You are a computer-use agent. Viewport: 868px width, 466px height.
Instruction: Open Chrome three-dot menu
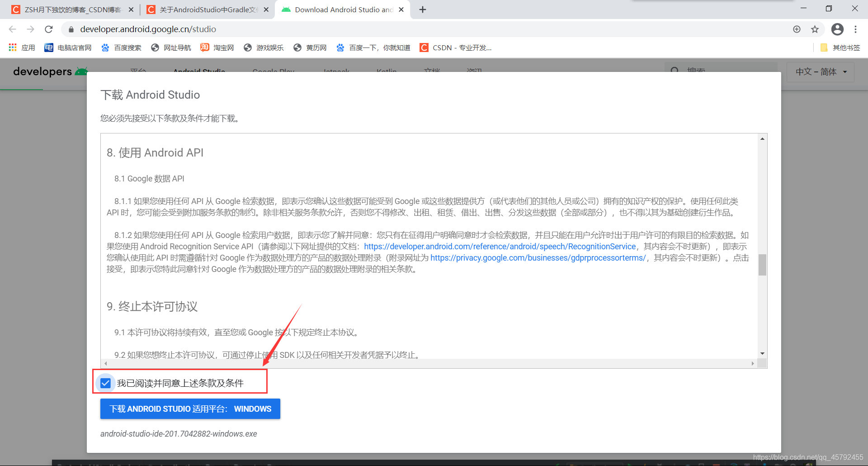pos(855,29)
